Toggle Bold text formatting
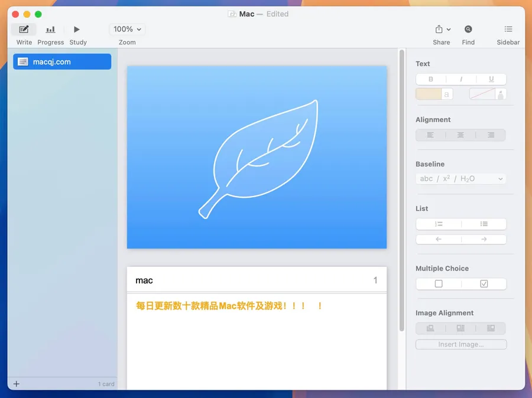This screenshot has height=398, width=532. point(431,79)
